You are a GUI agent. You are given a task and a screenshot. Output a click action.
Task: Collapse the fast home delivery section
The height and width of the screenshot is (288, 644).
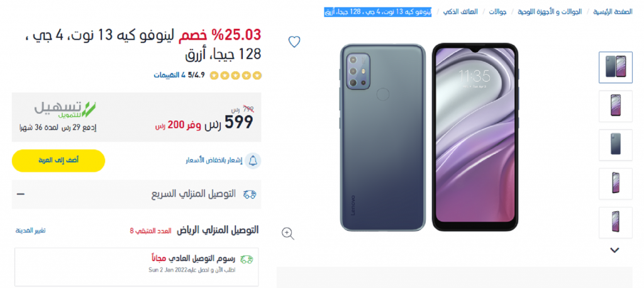[20, 193]
